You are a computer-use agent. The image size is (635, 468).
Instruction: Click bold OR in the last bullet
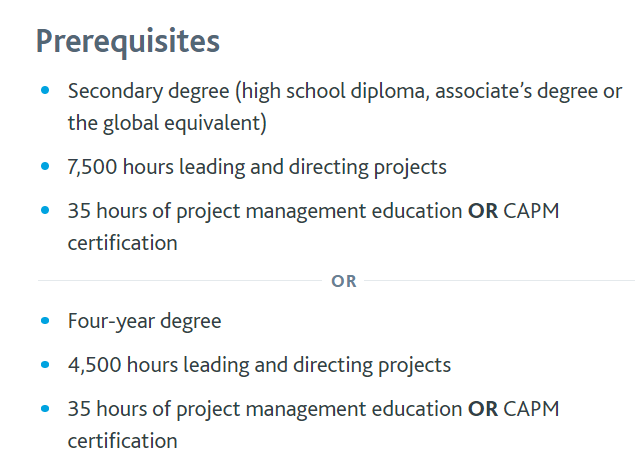[x=483, y=409]
